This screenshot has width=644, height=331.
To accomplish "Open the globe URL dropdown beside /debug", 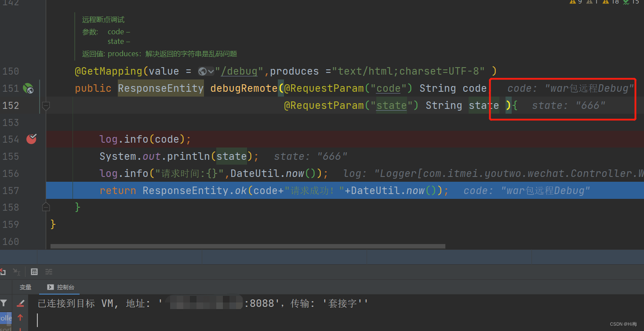I will (206, 71).
